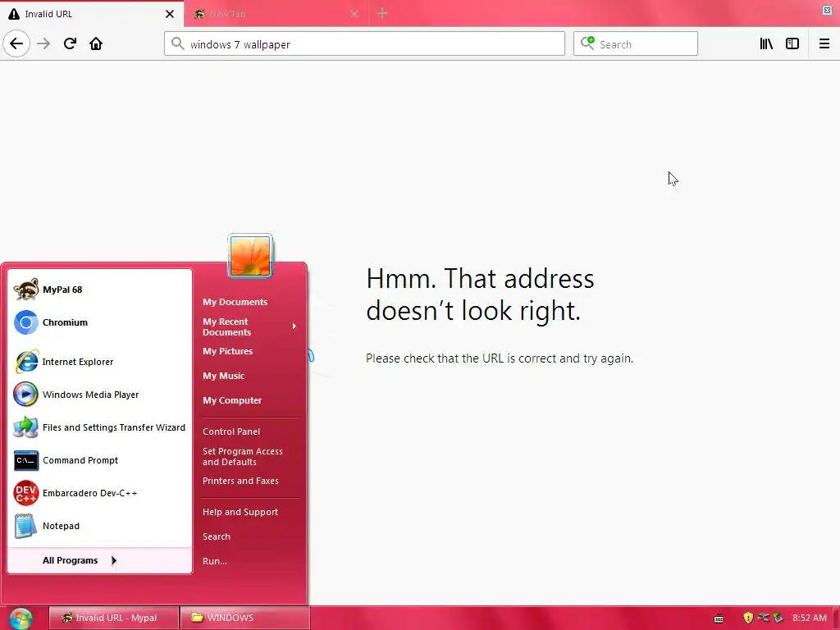This screenshot has height=630, width=840.
Task: Close the Invalid URL tab
Action: (x=169, y=14)
